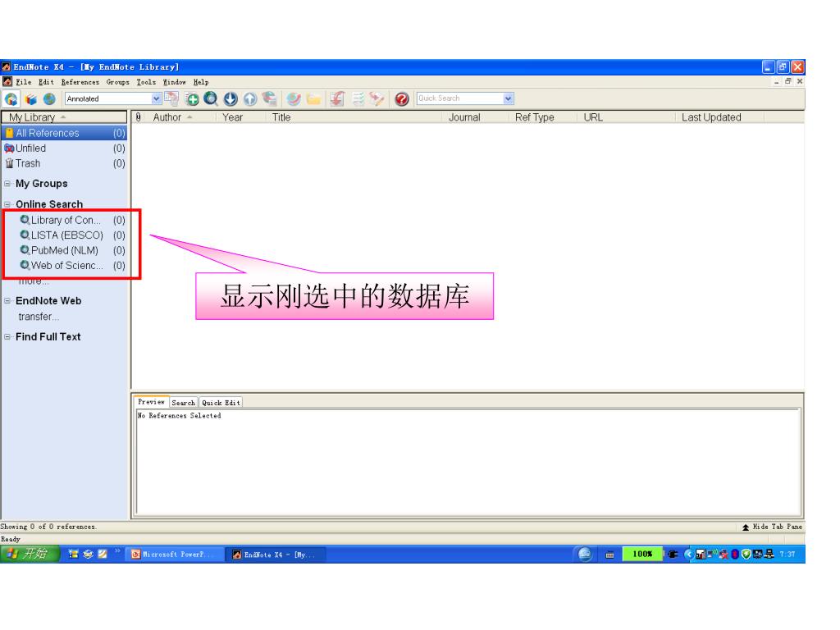Image resolution: width=840 pixels, height=630 pixels.
Task: Sort references by Author column
Action: point(180,117)
